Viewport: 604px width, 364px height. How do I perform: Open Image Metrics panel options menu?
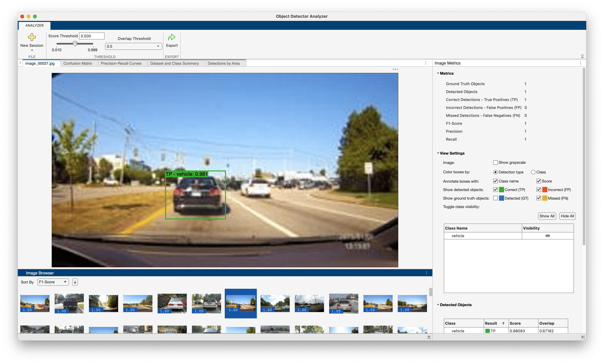tap(581, 63)
